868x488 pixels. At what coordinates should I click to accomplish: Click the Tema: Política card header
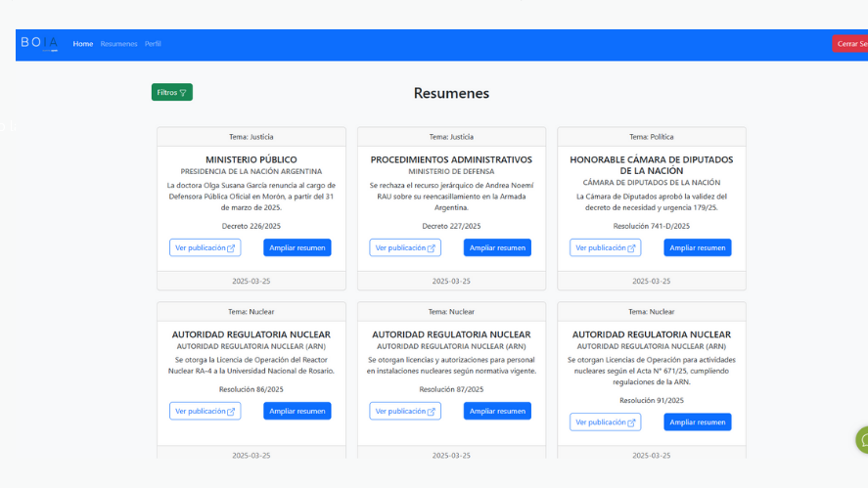click(x=652, y=137)
